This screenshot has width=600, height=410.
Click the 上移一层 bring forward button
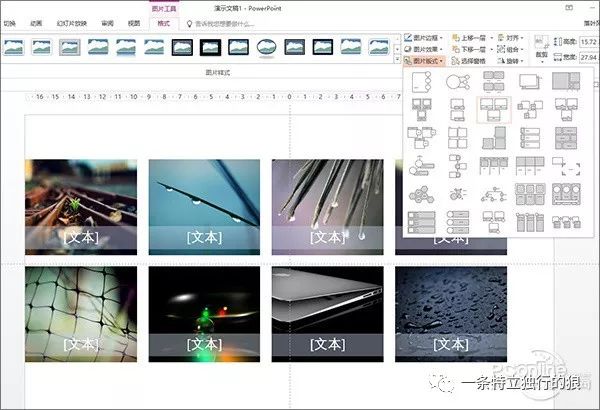pos(470,38)
